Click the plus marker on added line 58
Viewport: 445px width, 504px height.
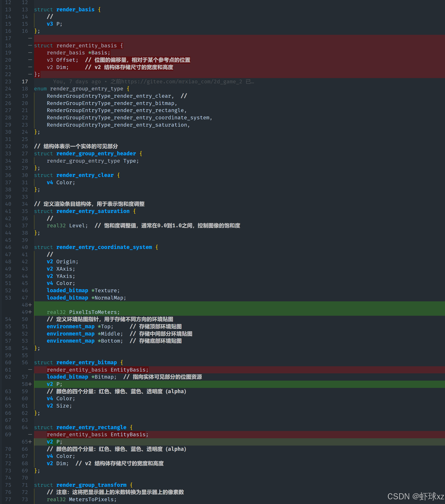(30, 384)
